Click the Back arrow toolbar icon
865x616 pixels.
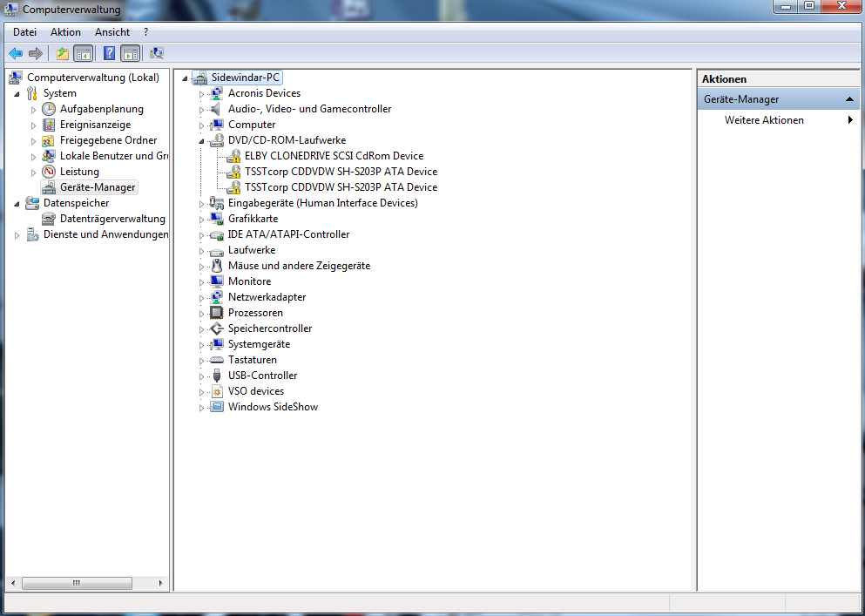pyautogui.click(x=16, y=53)
